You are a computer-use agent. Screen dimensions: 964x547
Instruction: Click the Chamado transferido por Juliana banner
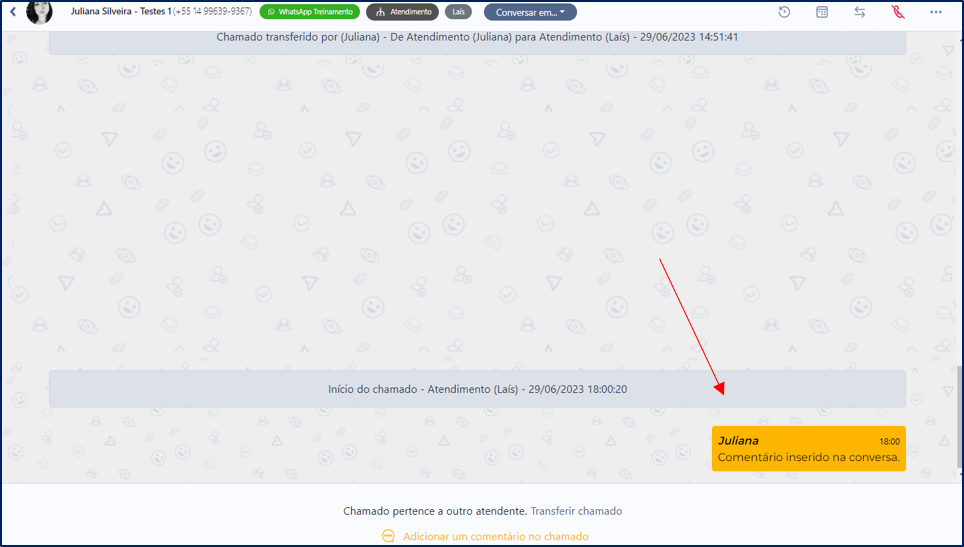(x=477, y=37)
